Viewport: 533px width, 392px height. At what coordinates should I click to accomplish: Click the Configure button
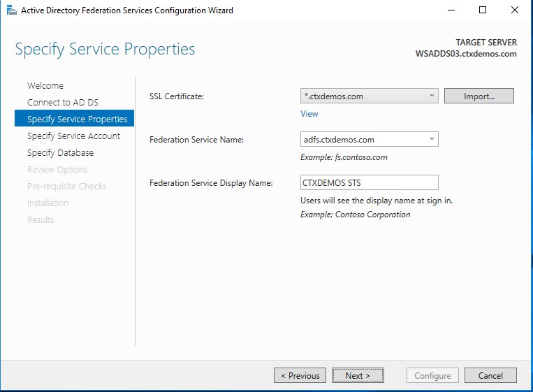[432, 375]
